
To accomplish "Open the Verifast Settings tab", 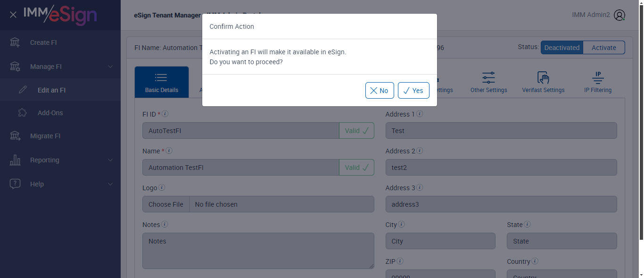I will 543,82.
